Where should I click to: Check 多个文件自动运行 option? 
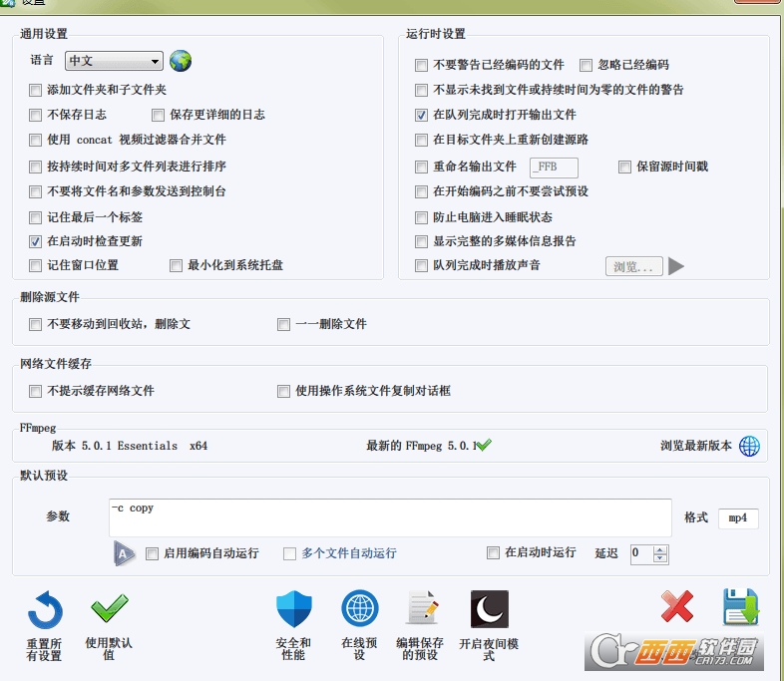point(289,553)
